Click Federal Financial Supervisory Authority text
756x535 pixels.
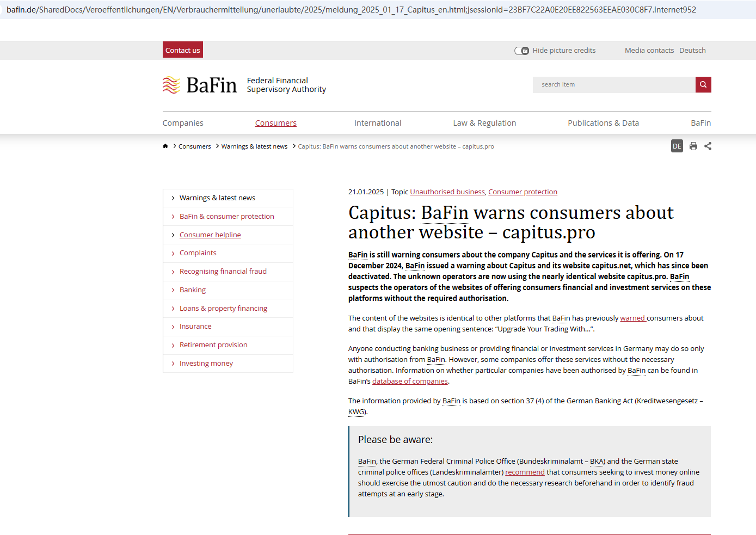[x=286, y=85]
